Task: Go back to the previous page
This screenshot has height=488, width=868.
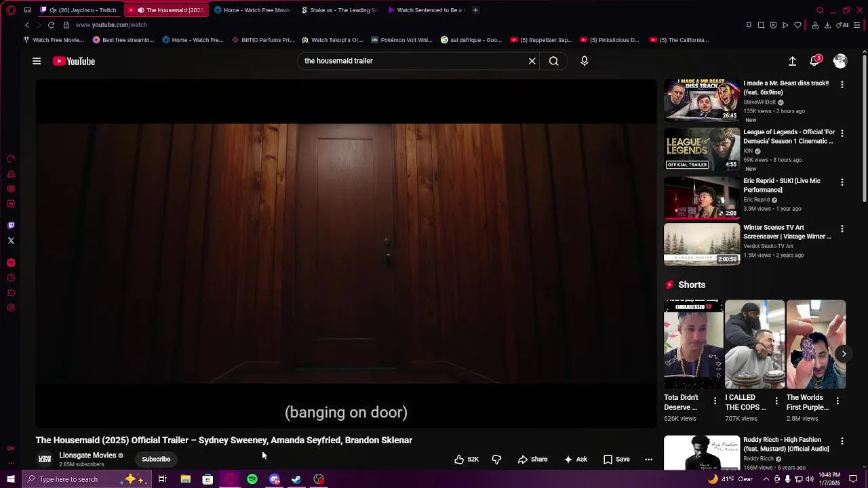Action: click(x=27, y=25)
